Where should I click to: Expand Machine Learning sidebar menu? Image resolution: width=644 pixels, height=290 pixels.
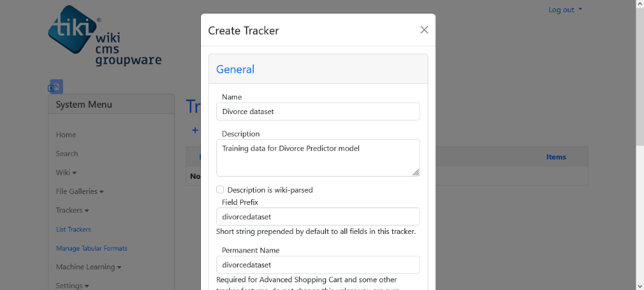click(x=89, y=267)
